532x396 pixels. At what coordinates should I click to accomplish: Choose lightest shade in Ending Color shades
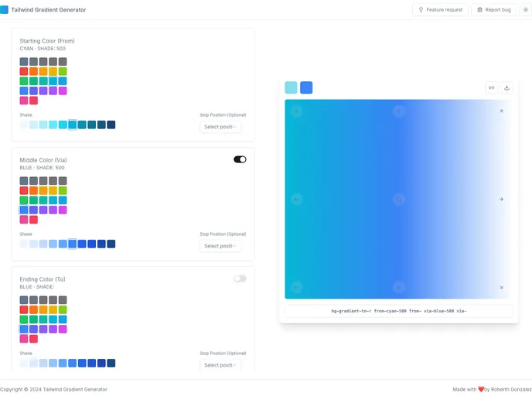(x=24, y=363)
